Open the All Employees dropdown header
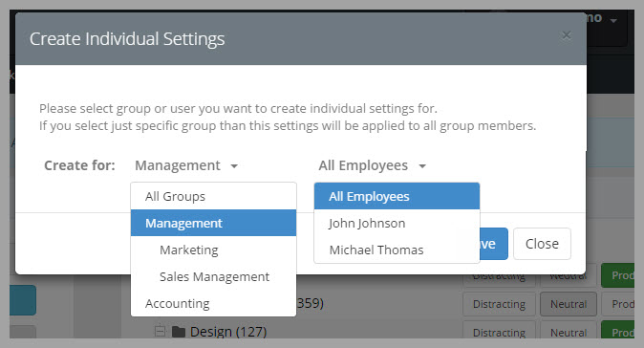644x348 pixels. [372, 165]
